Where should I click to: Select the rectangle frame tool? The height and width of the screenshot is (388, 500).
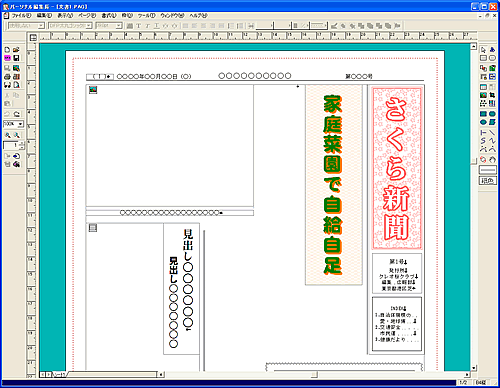tap(484, 58)
